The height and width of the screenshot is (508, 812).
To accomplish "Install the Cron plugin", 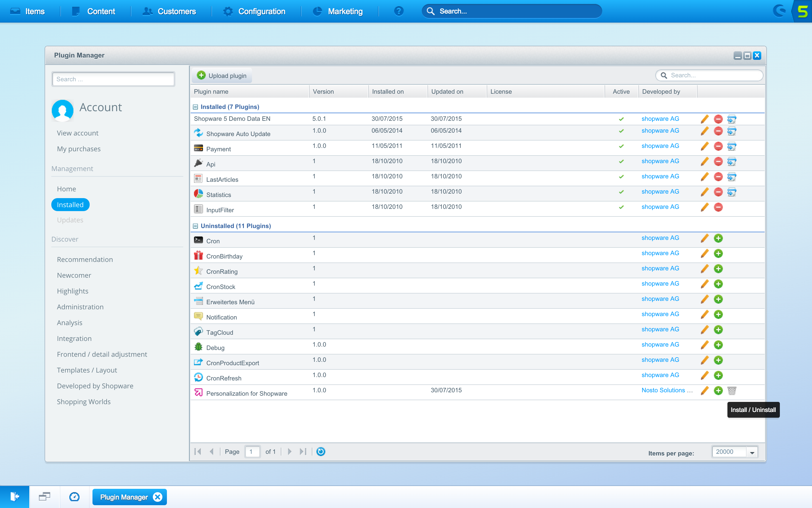I will click(718, 238).
